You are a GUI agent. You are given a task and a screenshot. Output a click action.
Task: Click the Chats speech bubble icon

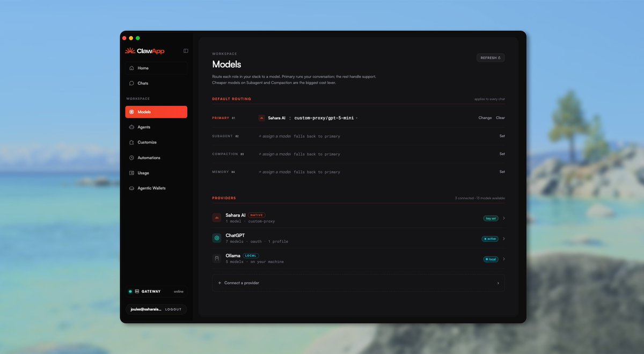pyautogui.click(x=131, y=83)
